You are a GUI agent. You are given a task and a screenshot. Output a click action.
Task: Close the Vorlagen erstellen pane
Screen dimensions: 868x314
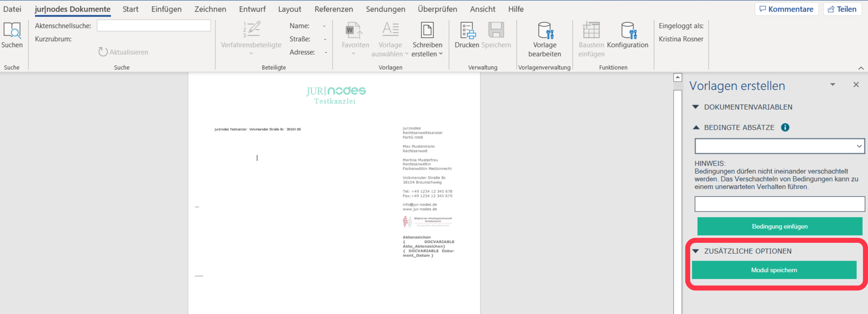(x=856, y=85)
